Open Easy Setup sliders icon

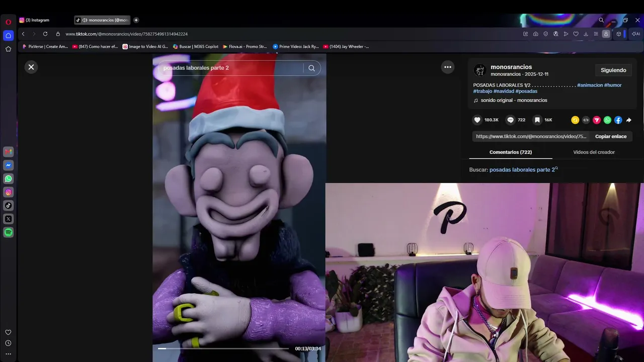pos(596,34)
